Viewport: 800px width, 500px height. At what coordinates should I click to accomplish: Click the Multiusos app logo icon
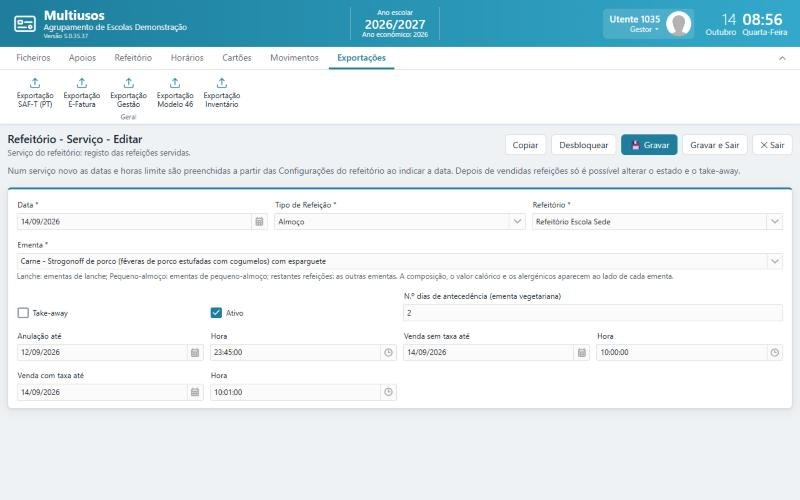pos(24,24)
